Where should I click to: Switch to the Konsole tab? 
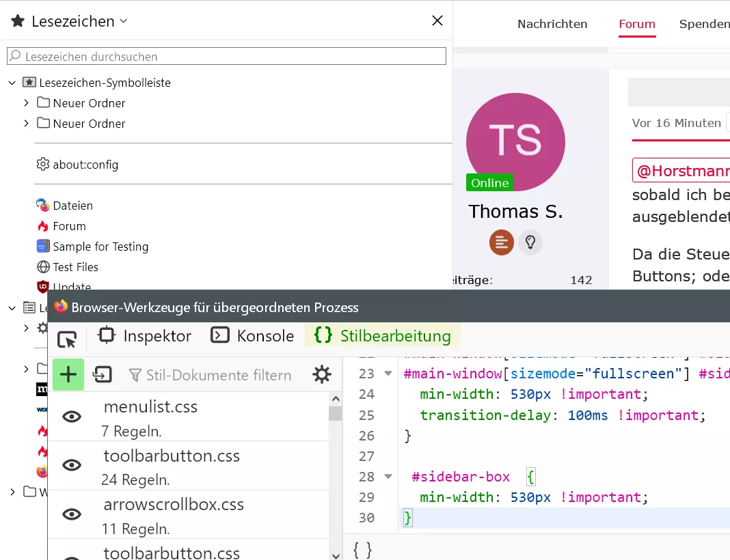[252, 336]
